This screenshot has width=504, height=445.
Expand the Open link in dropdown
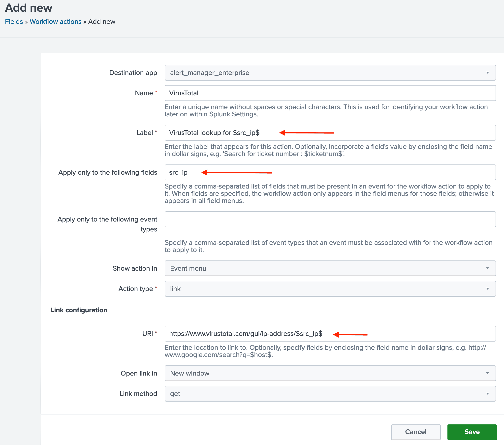(x=330, y=373)
